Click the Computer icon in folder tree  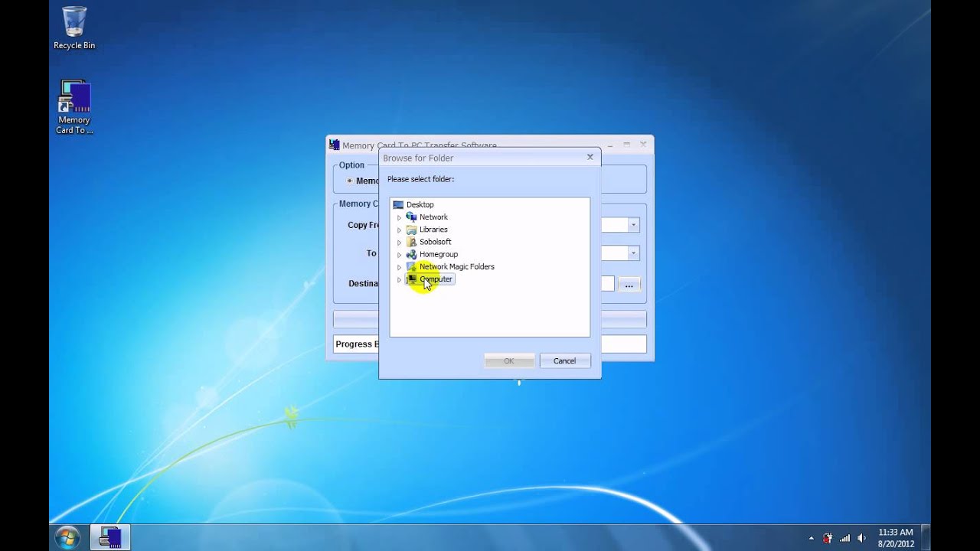pos(411,279)
